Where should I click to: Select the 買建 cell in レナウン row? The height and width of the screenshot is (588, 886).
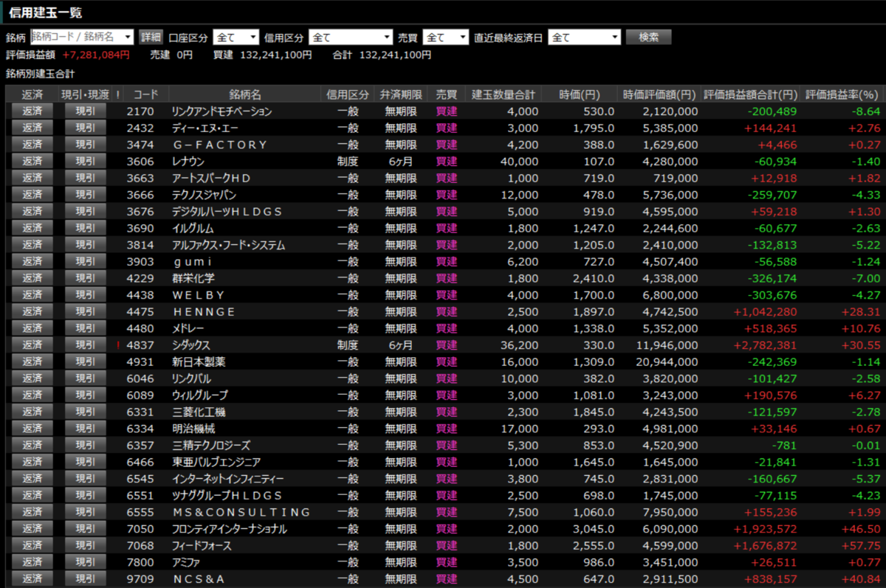pos(447,162)
